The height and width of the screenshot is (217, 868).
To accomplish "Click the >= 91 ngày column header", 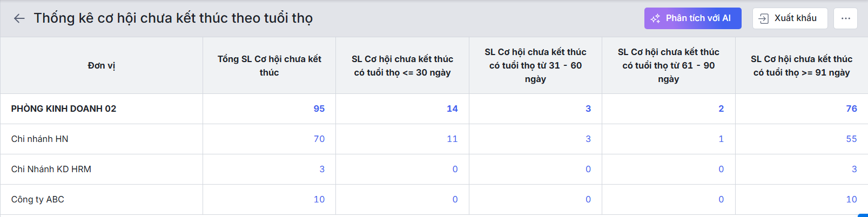I will [x=802, y=66].
